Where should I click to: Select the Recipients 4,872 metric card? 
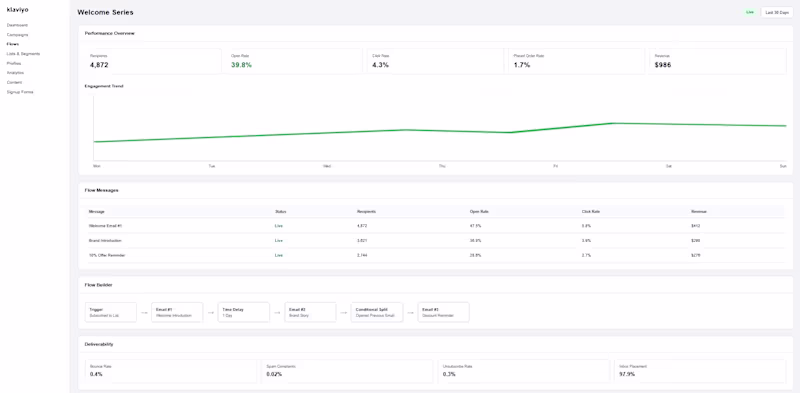coord(154,61)
